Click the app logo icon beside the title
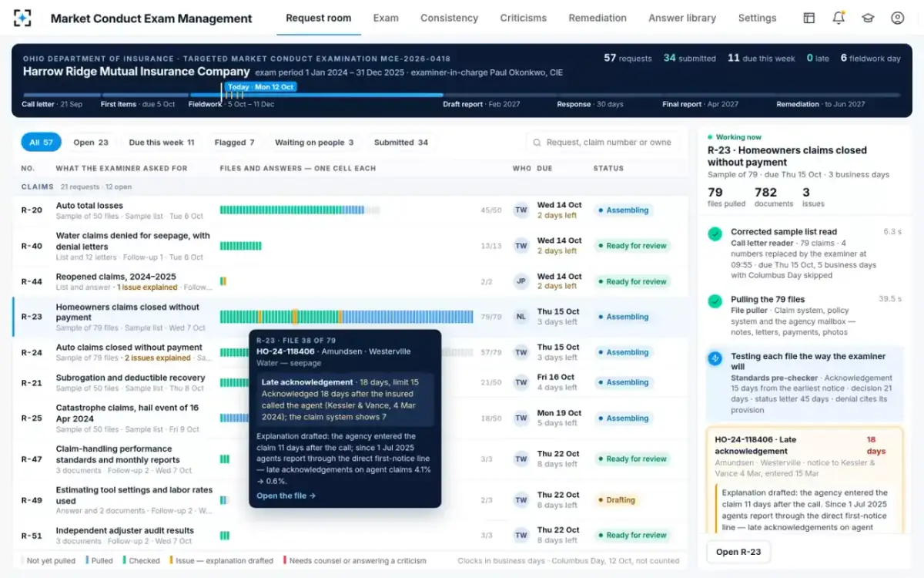This screenshot has height=578, width=924. (22, 18)
